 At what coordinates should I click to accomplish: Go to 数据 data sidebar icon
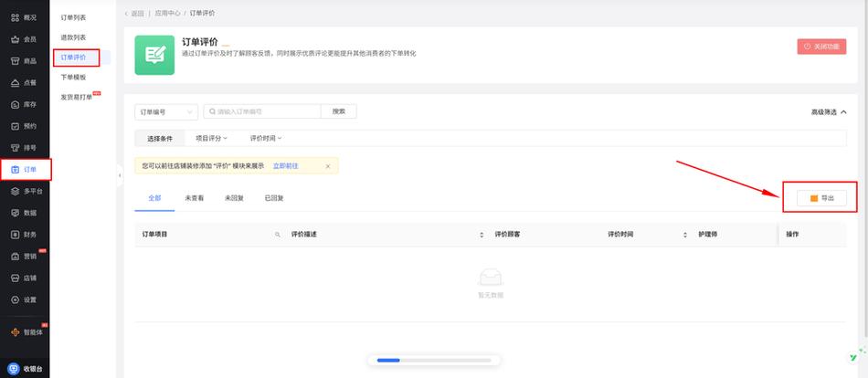(16, 213)
